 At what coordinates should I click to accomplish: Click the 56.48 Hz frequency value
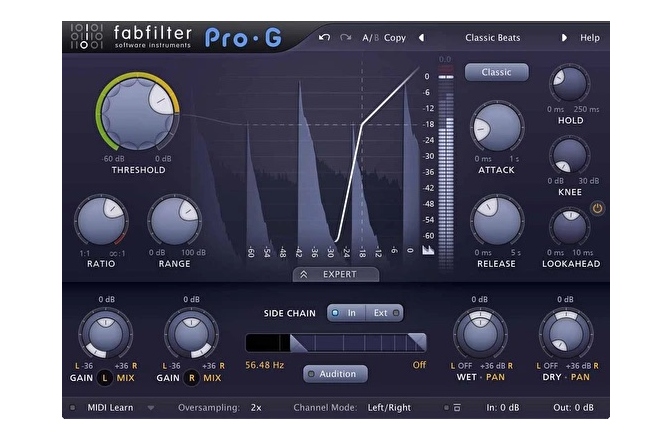coord(264,365)
